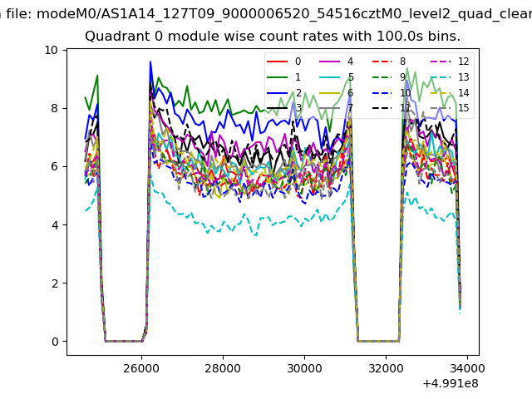532x399 pixels.
Task: Click the y-axis tick label 0
Action: point(54,342)
